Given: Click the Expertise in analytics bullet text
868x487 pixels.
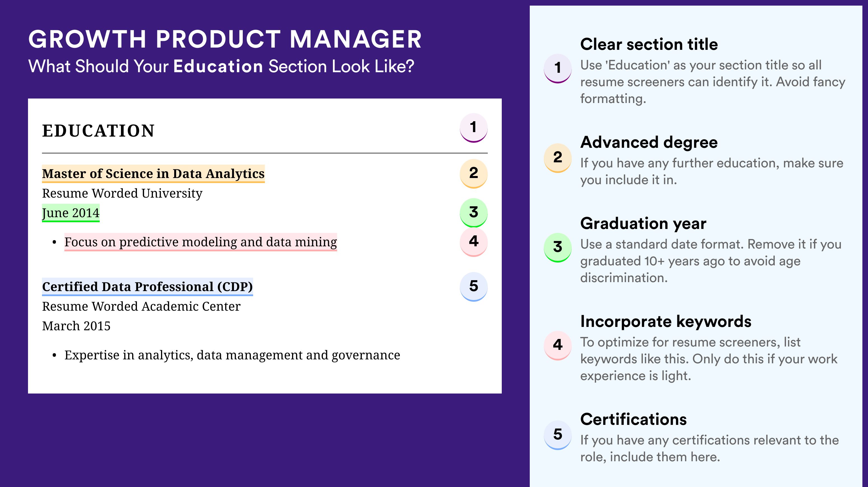Looking at the screenshot, I should [232, 355].
